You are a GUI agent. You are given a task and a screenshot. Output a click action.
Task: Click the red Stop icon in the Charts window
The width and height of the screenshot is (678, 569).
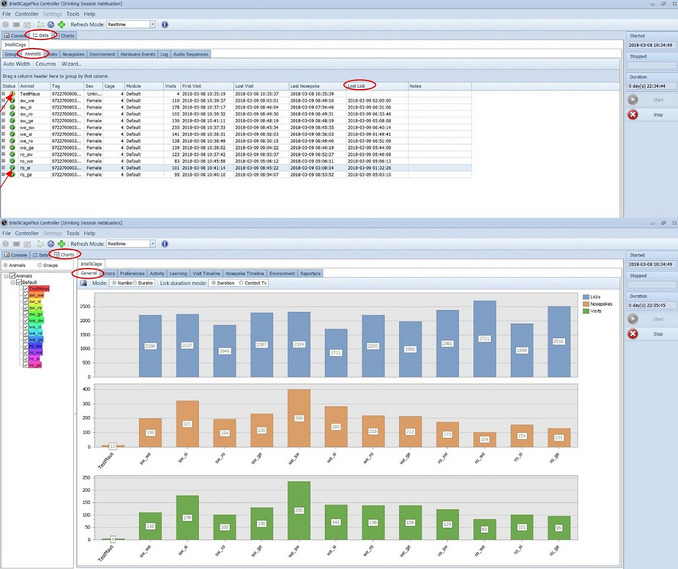click(633, 334)
